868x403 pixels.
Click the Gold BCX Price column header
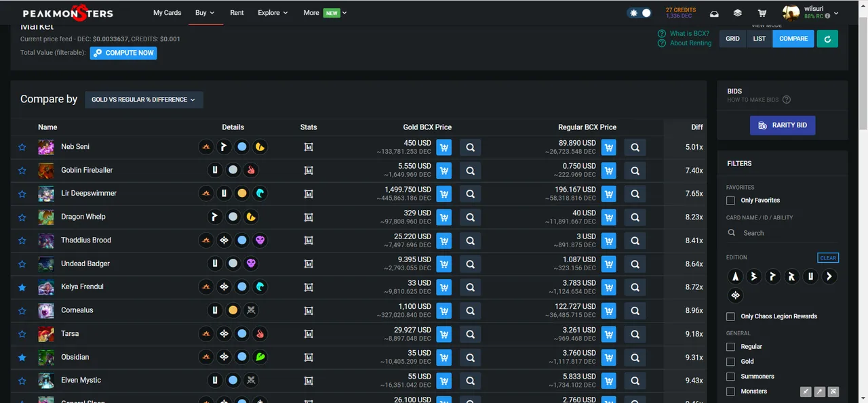pos(427,127)
